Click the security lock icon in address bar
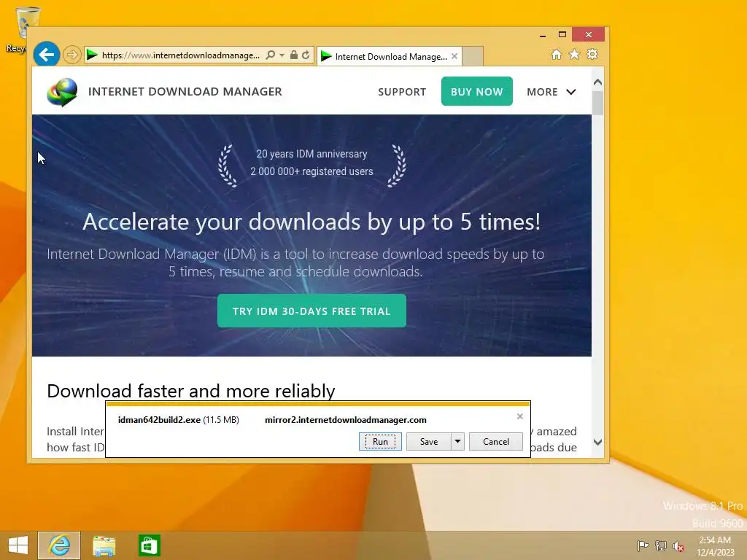The width and height of the screenshot is (747, 560). pos(294,55)
